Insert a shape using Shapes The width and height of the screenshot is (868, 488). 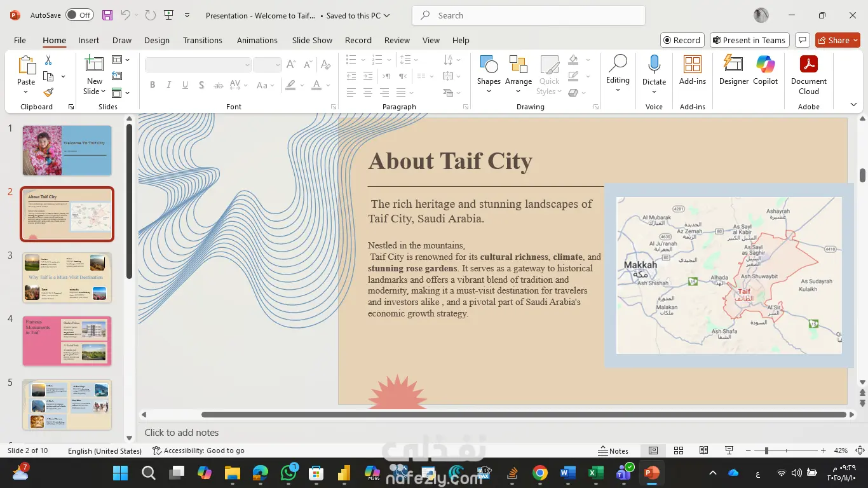coord(488,69)
